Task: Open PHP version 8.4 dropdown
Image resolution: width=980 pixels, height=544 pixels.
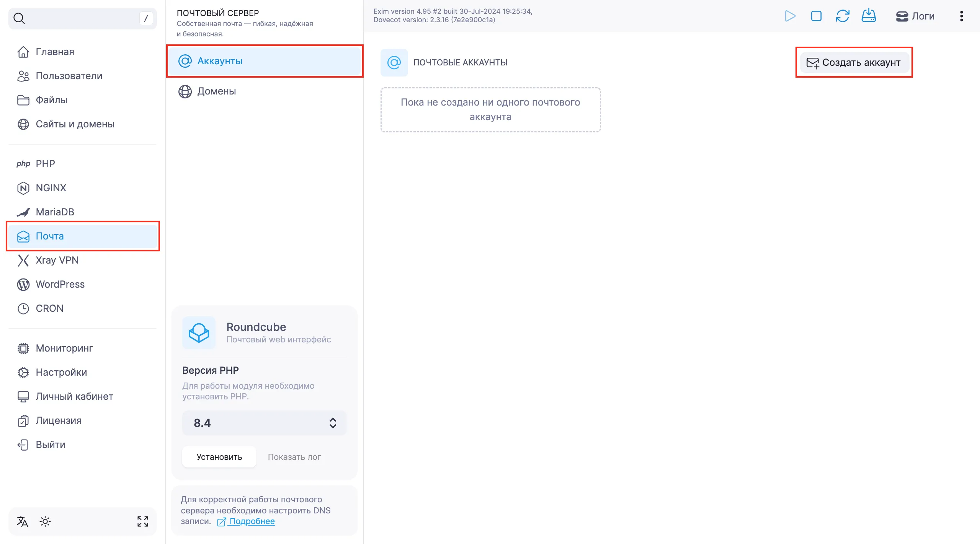Action: tap(264, 423)
